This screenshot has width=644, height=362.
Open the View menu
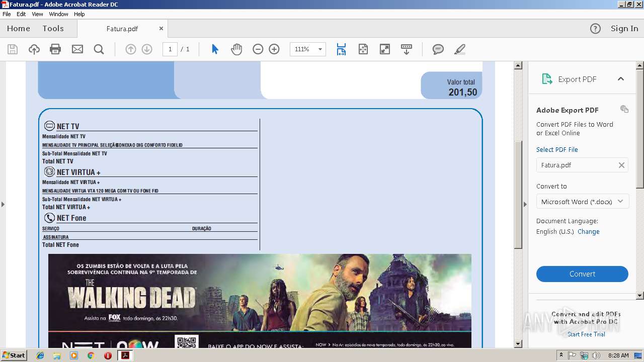[38, 14]
